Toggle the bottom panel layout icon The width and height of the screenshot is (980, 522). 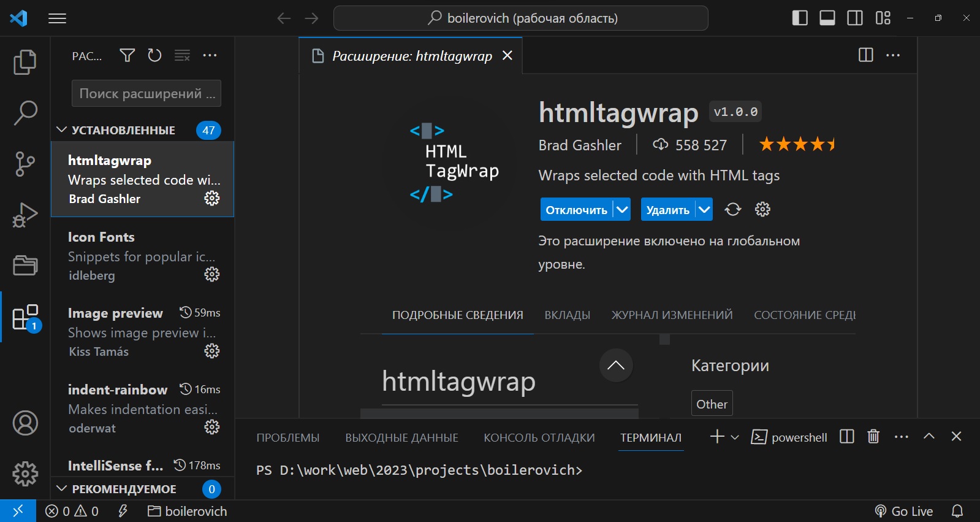pyautogui.click(x=827, y=18)
